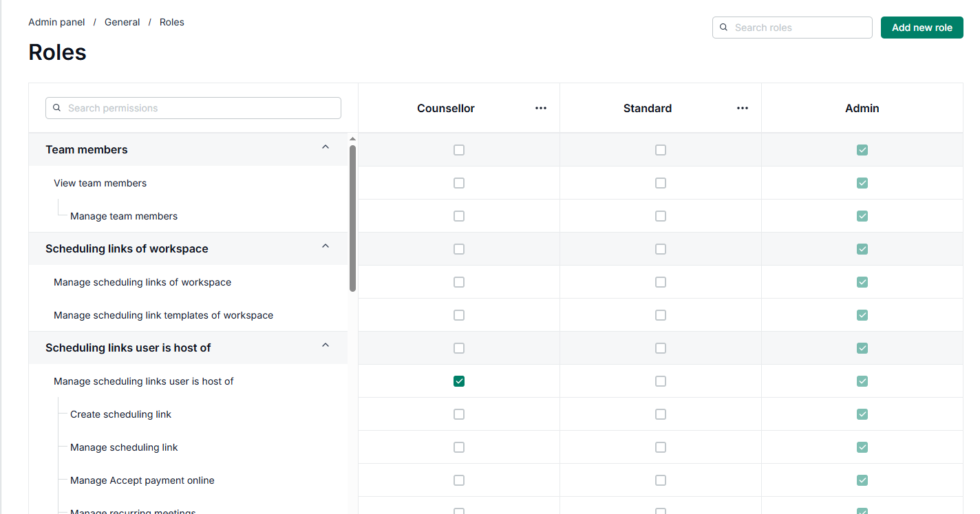
Task: Click the permissions list scrollbar thumb
Action: click(x=352, y=217)
